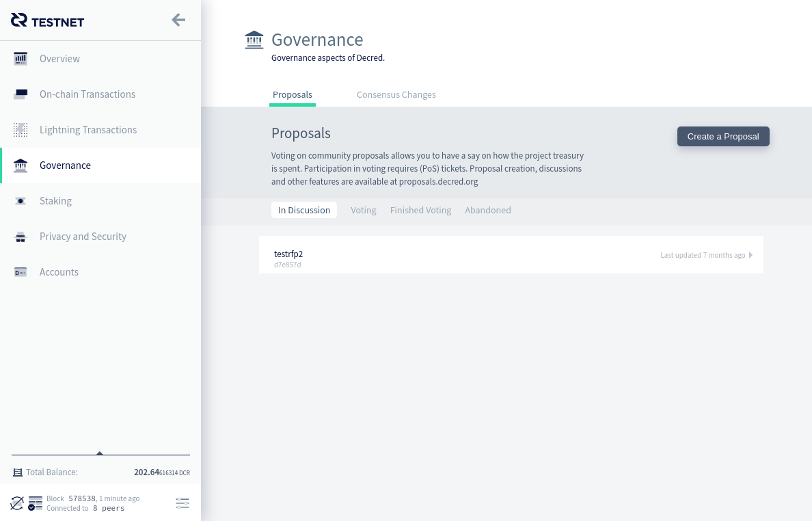Click the rescan sync icon
The width and height of the screenshot is (812, 521).
(17, 503)
